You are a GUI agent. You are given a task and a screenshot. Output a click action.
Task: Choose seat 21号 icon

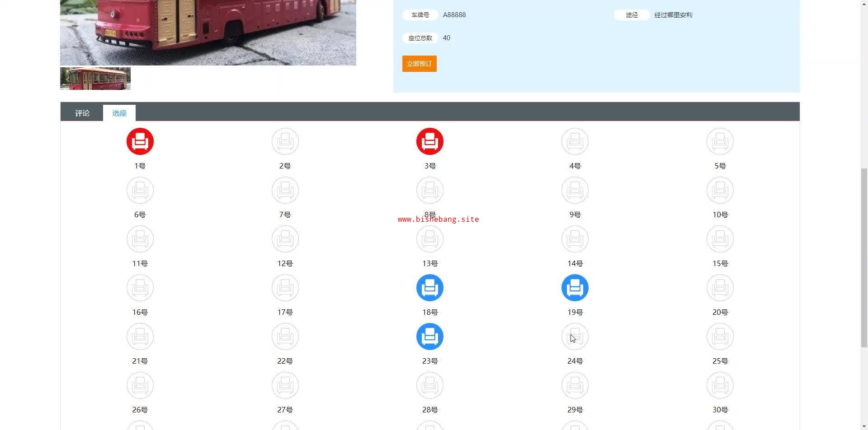tap(140, 337)
